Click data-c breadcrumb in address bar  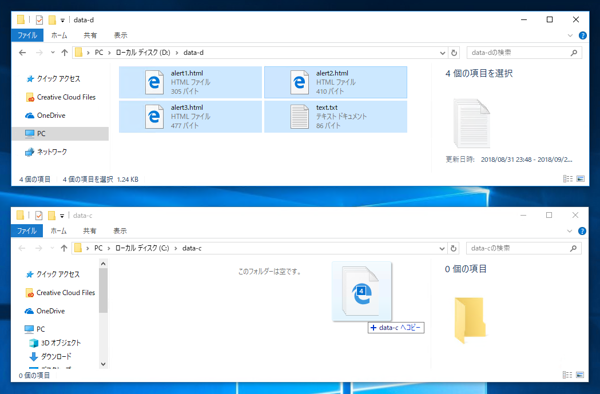click(x=192, y=248)
